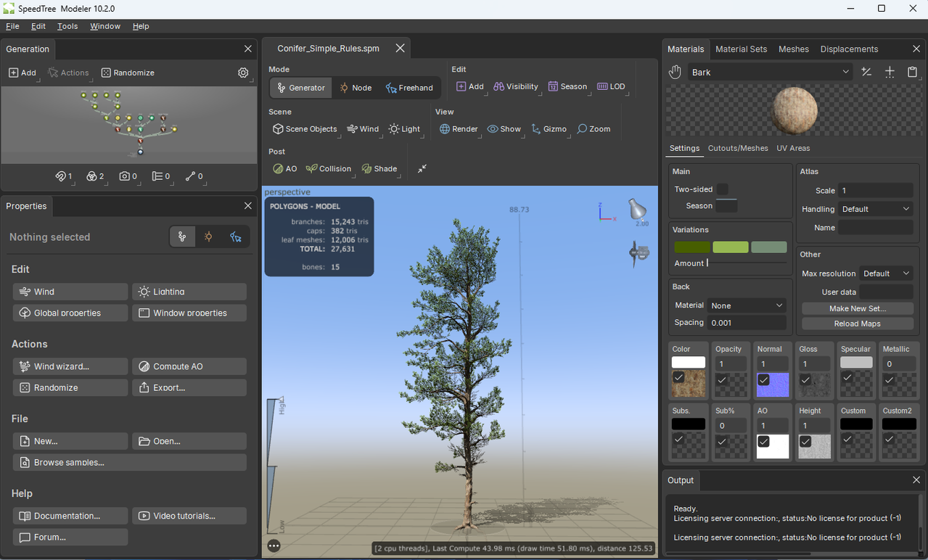Toggle the Two-sided checkbox
Screen dimensions: 928x560
click(x=723, y=189)
